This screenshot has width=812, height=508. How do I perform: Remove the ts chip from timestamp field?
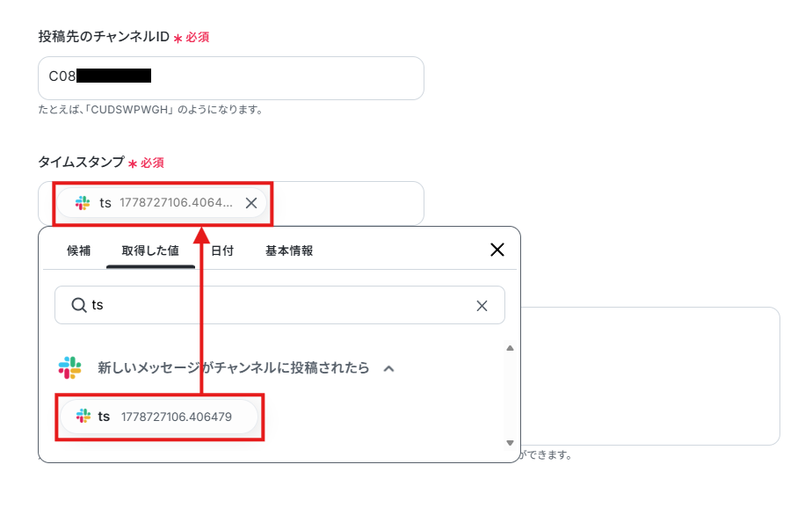pyautogui.click(x=251, y=203)
